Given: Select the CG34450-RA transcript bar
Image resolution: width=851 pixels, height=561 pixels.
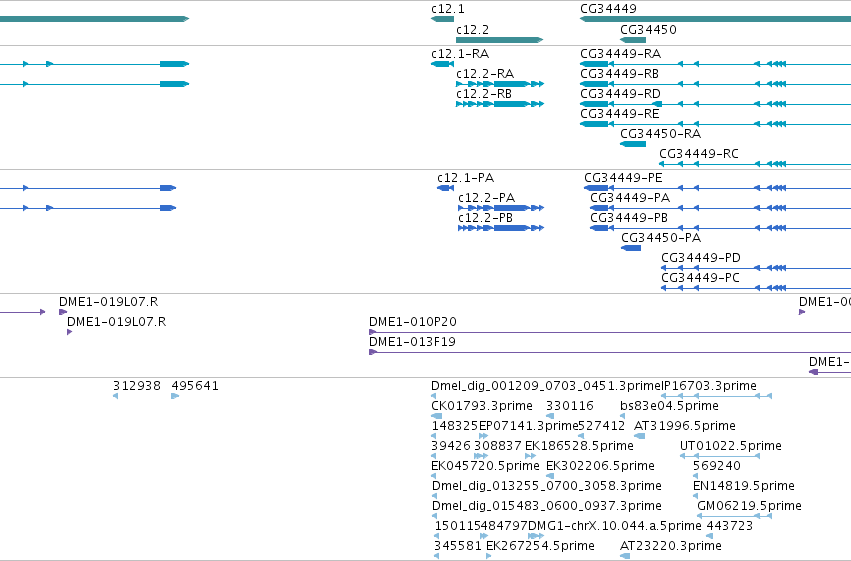Looking at the screenshot, I should click(x=633, y=144).
